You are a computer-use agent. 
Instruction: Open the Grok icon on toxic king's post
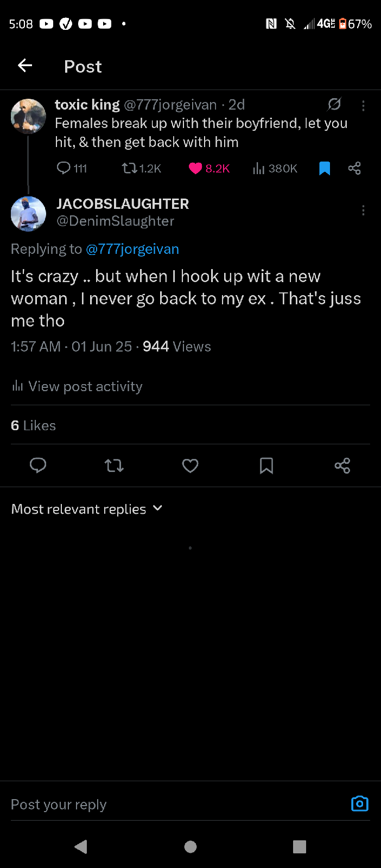(334, 104)
